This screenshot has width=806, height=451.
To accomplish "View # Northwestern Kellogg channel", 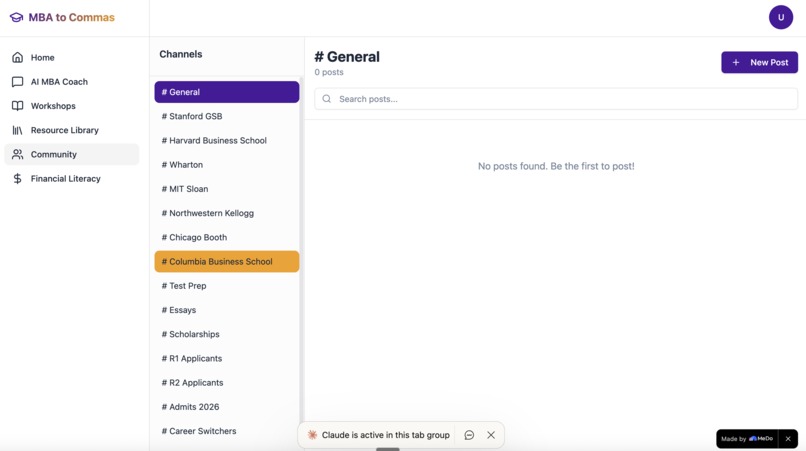I will click(x=227, y=213).
